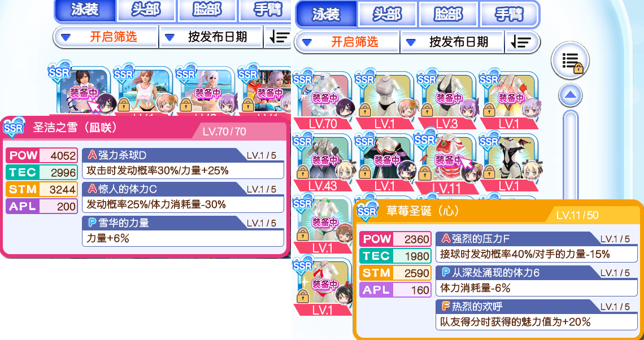Toggle sort order icon in left panel

[279, 37]
